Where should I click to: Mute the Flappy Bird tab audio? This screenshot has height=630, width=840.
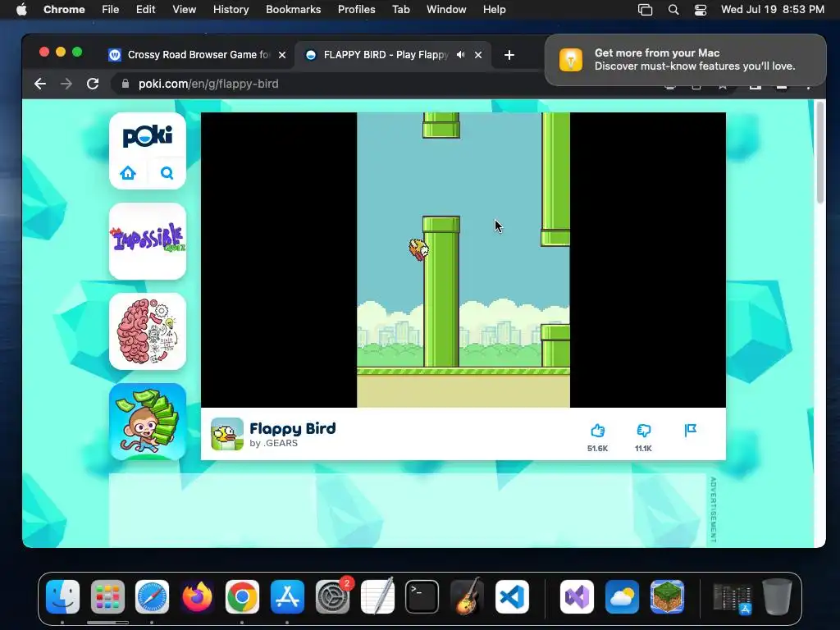pos(461,55)
